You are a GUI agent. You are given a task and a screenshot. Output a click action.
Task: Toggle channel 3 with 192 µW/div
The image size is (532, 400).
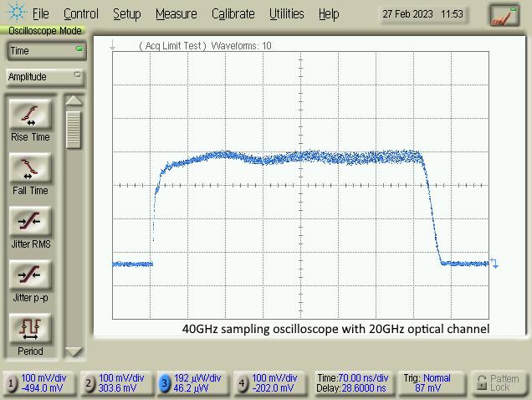point(165,383)
